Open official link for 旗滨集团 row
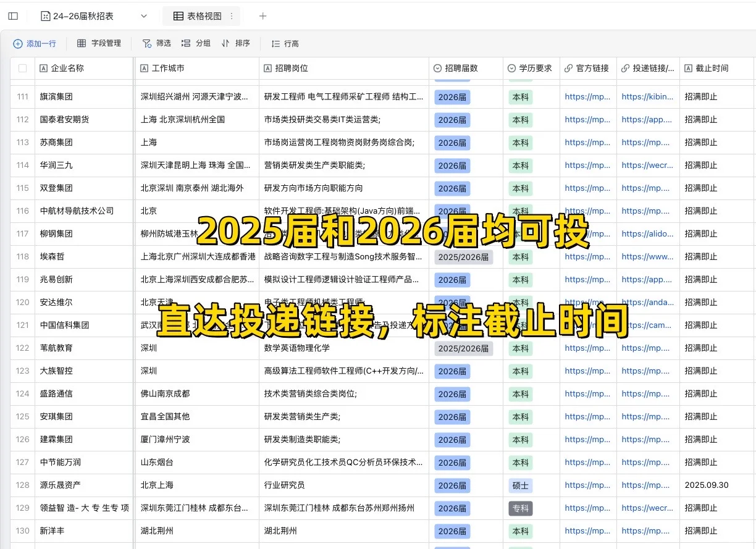Viewport: 756px width, 549px height. [587, 97]
